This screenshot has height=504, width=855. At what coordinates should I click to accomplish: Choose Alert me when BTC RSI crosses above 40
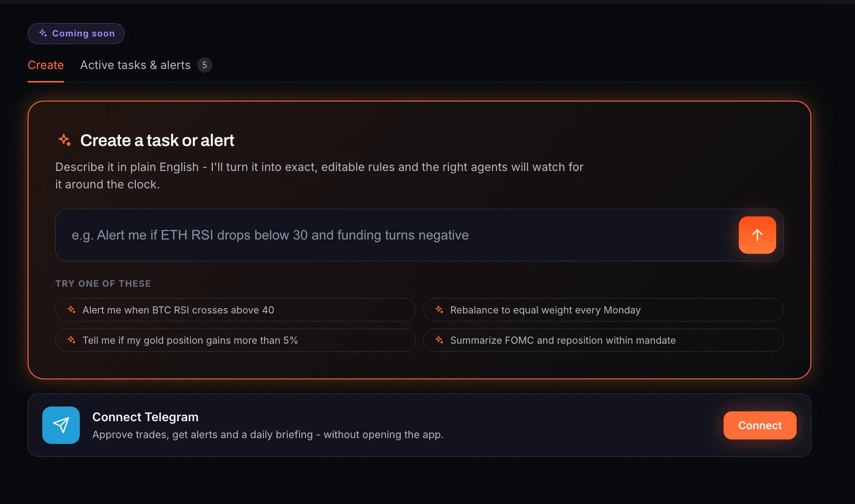(x=236, y=310)
